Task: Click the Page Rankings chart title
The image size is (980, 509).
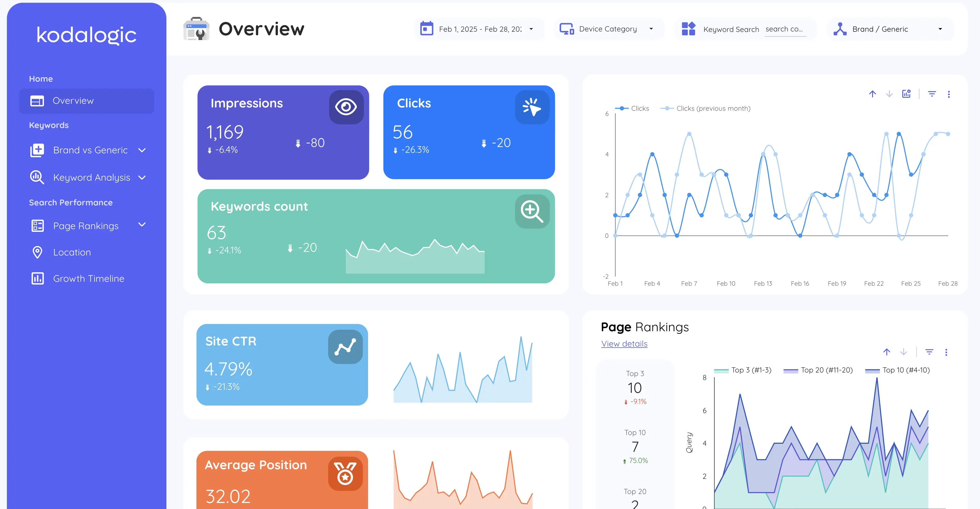Action: pos(645,327)
